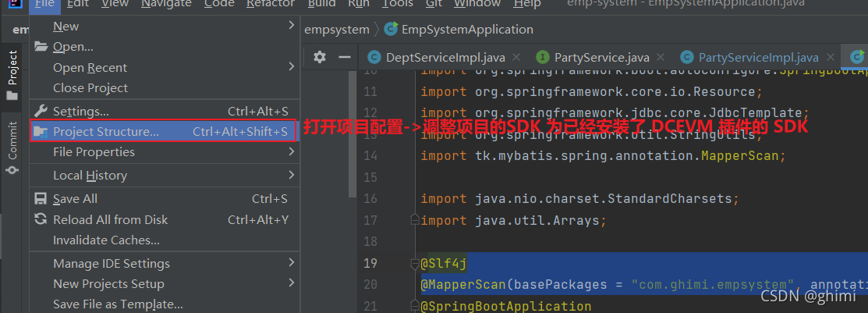The height and width of the screenshot is (313, 868).
Task: Select Project Structure... menu item
Action: [x=164, y=131]
